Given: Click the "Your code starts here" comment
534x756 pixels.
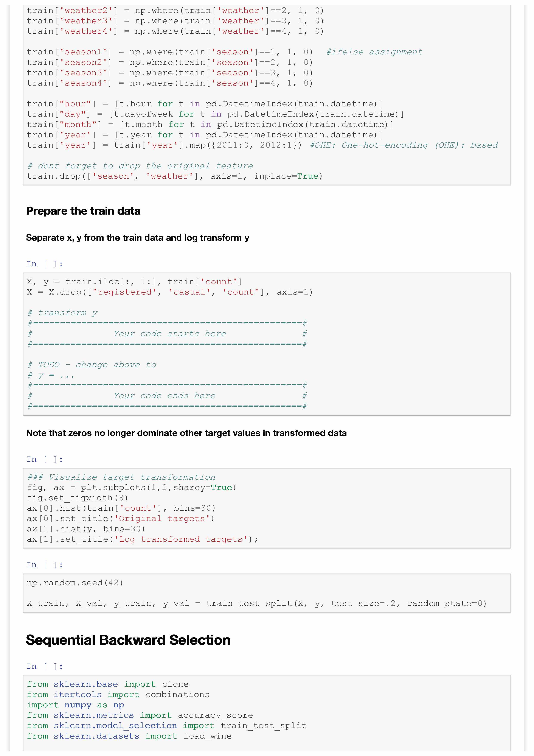Looking at the screenshot, I should coord(170,334).
